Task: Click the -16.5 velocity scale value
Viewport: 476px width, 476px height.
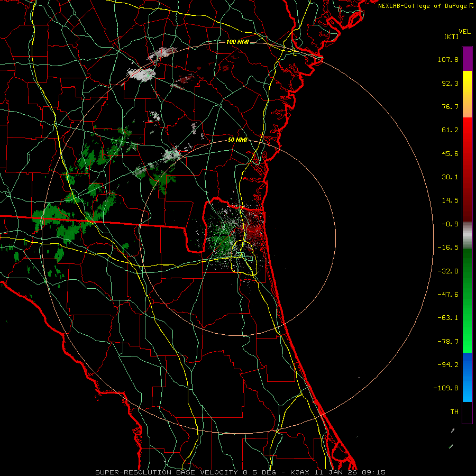Action: 448,248
